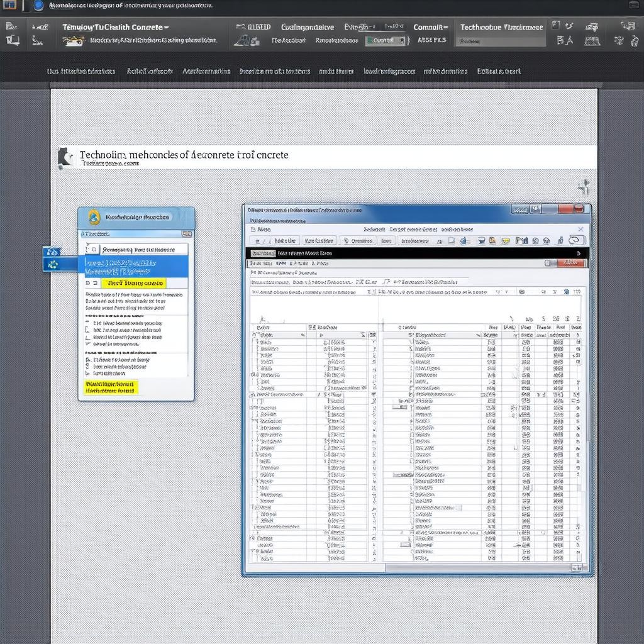The height and width of the screenshot is (644, 644).
Task: Click the speech bubble icon in dialog toolbar
Action: (x=575, y=240)
